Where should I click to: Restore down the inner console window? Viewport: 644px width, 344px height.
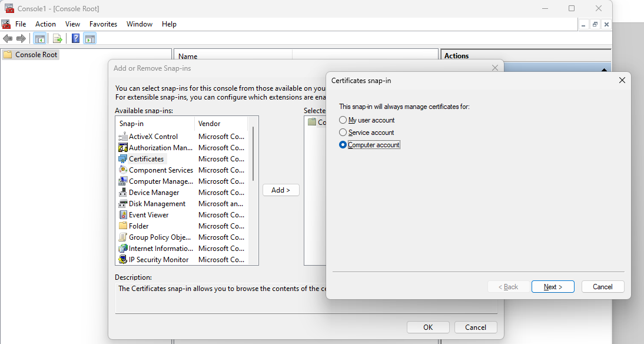595,24
